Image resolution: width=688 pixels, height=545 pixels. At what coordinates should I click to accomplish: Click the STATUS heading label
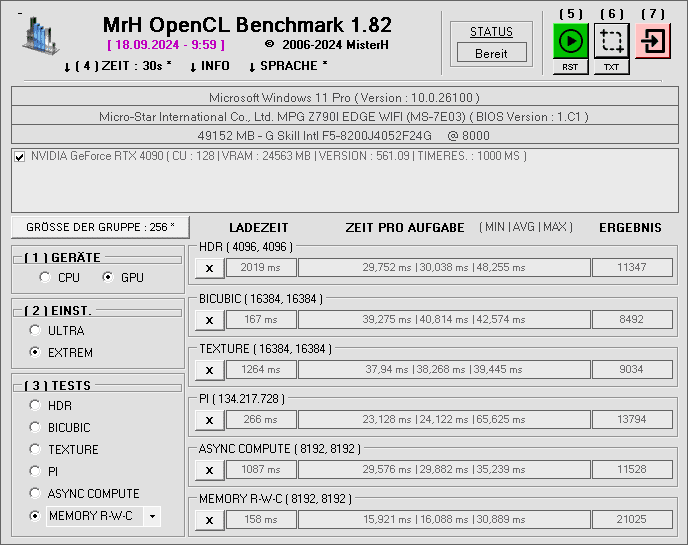pos(491,32)
